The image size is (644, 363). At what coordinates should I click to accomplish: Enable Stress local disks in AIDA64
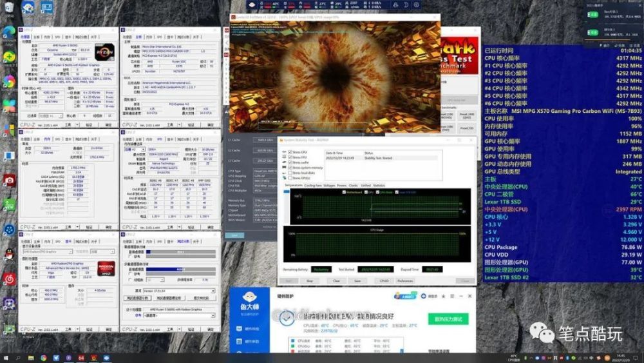290,173
